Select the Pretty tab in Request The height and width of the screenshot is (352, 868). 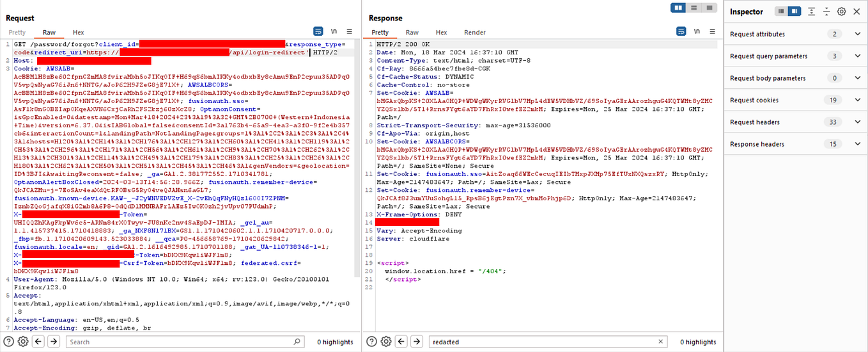click(x=17, y=33)
